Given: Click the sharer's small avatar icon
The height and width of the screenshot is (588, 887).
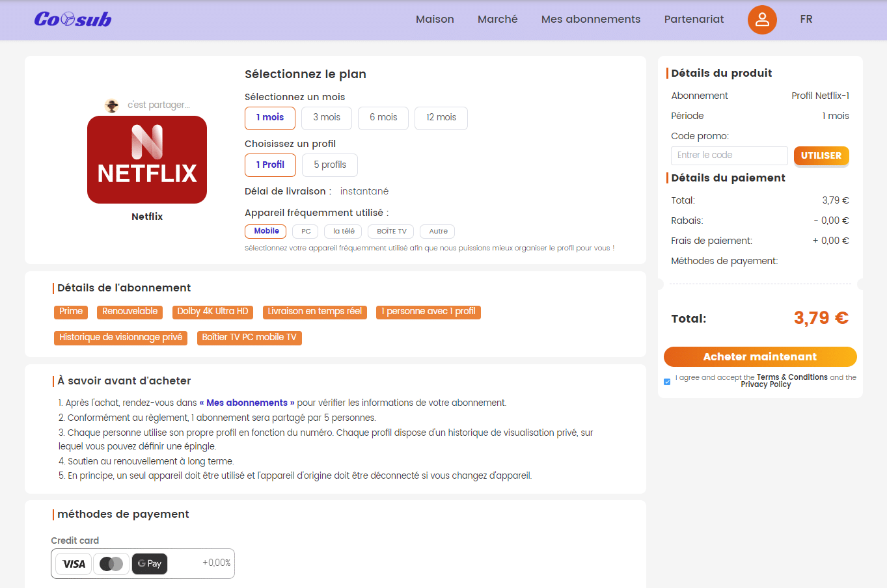Looking at the screenshot, I should pyautogui.click(x=112, y=105).
